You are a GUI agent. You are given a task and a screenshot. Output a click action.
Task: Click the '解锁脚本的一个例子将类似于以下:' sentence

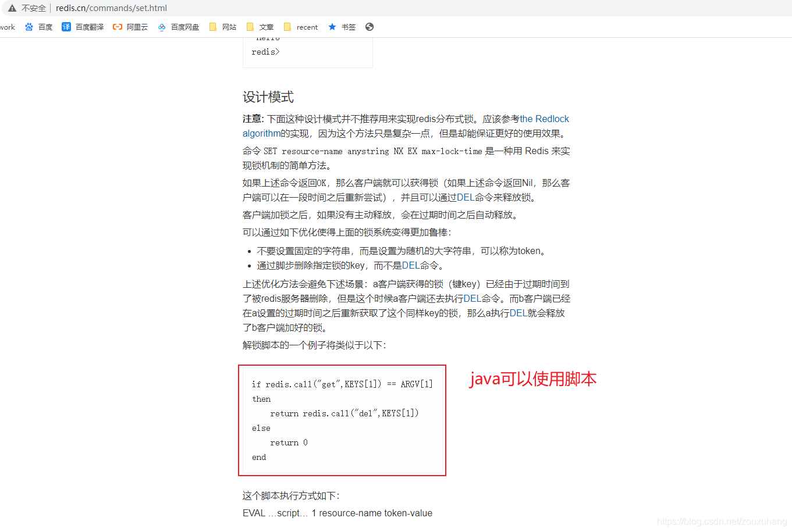point(314,345)
